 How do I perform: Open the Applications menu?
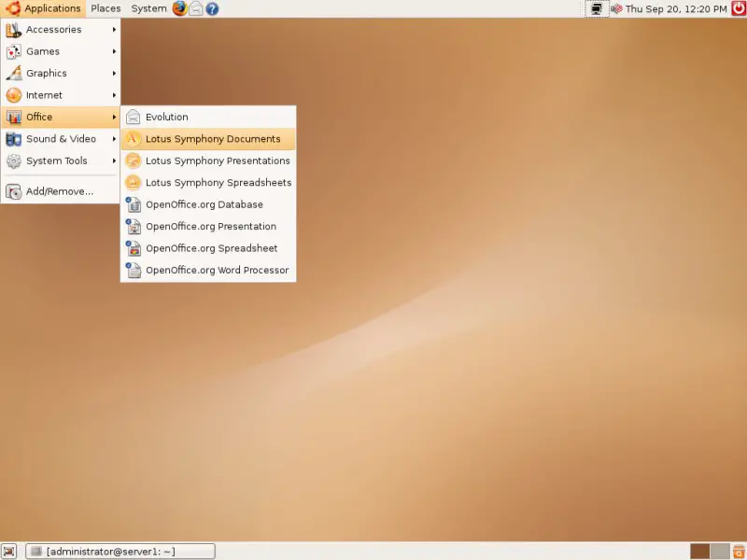tap(43, 8)
